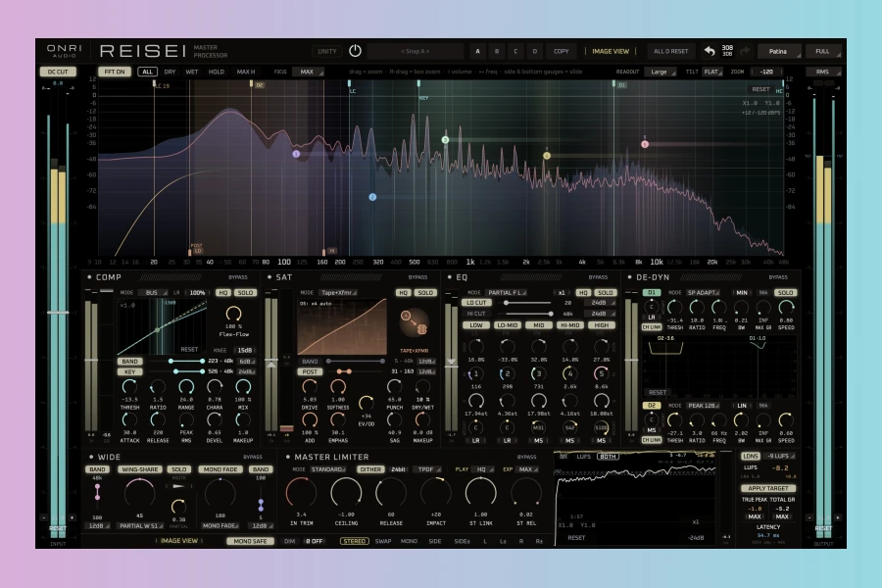Click the limiter RELEASE knob
This screenshot has height=588, width=882.
391,492
